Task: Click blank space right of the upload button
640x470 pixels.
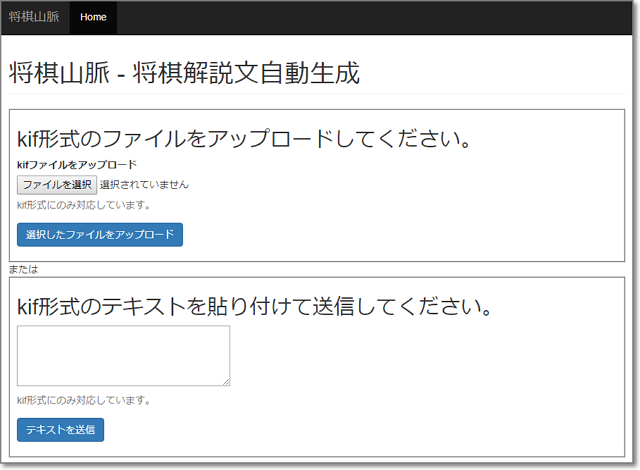Action: pyautogui.click(x=400, y=234)
